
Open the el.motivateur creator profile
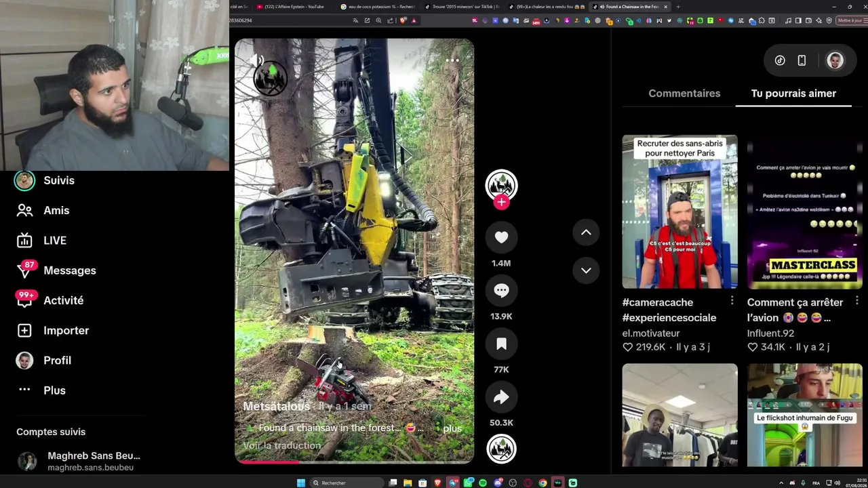(x=651, y=333)
